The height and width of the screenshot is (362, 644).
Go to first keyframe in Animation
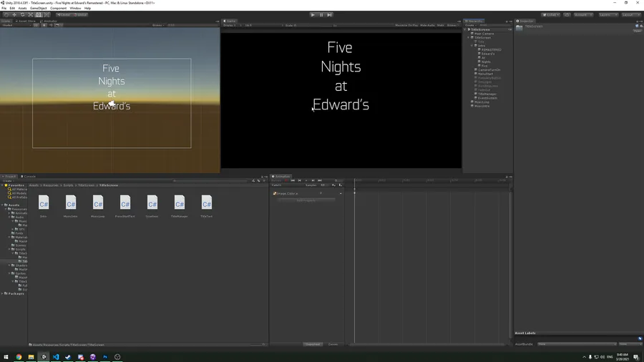[293, 180]
